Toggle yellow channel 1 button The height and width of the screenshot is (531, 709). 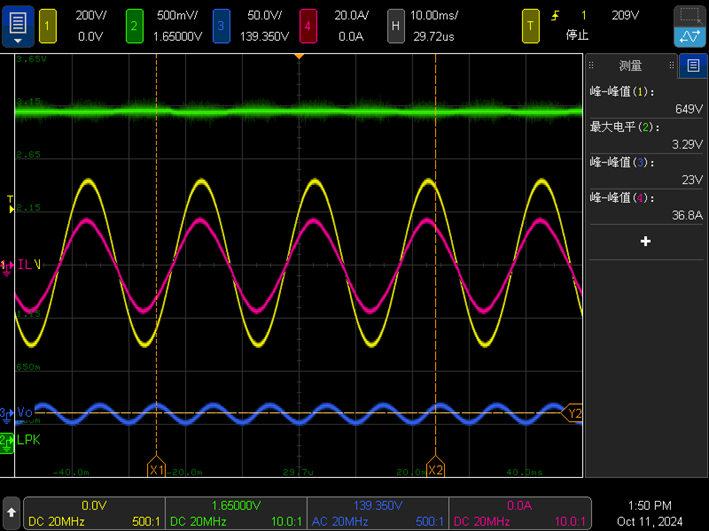coord(48,25)
